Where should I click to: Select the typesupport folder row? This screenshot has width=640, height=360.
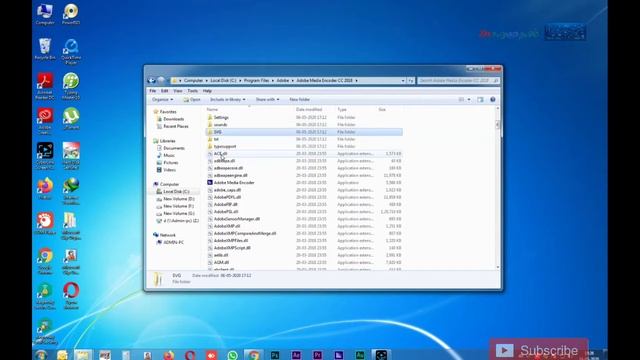click(x=304, y=146)
